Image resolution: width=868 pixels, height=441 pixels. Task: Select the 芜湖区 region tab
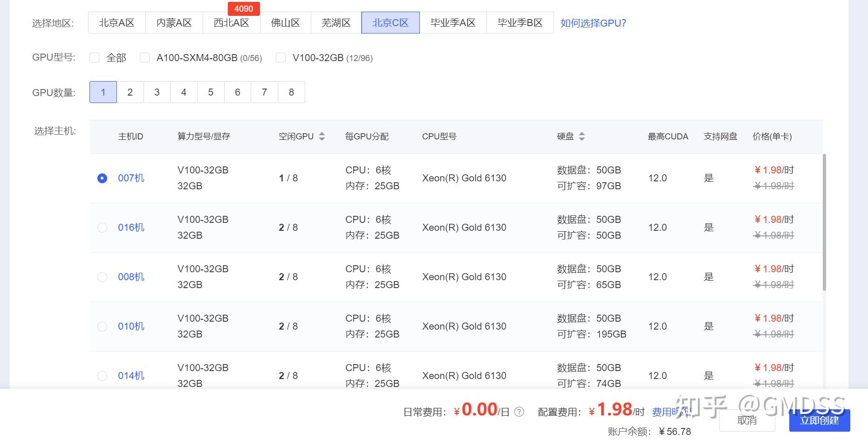(335, 22)
